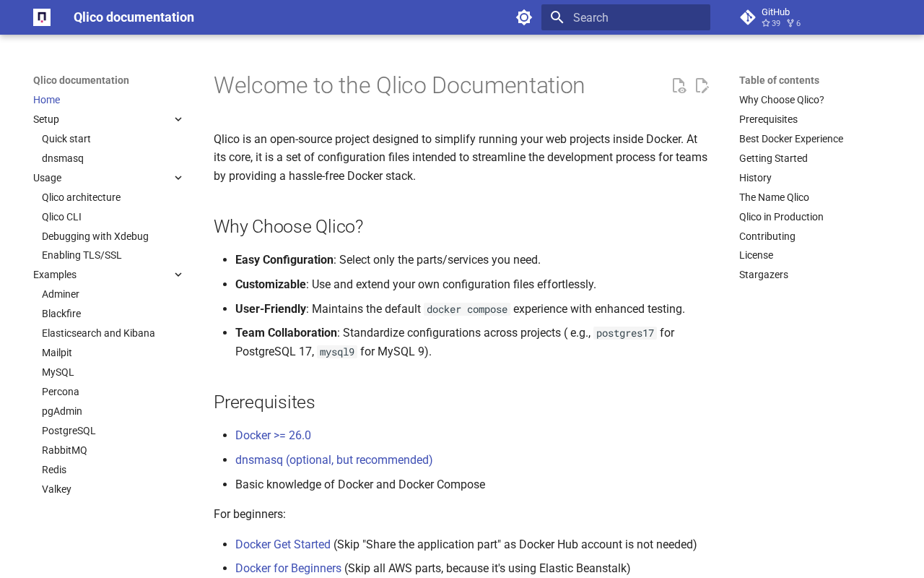924x578 pixels.
Task: Click the Qlico documentation header title
Action: click(134, 17)
